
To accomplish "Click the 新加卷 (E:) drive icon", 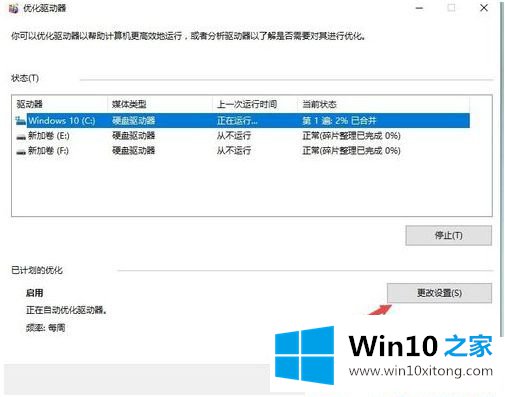I will (x=21, y=136).
